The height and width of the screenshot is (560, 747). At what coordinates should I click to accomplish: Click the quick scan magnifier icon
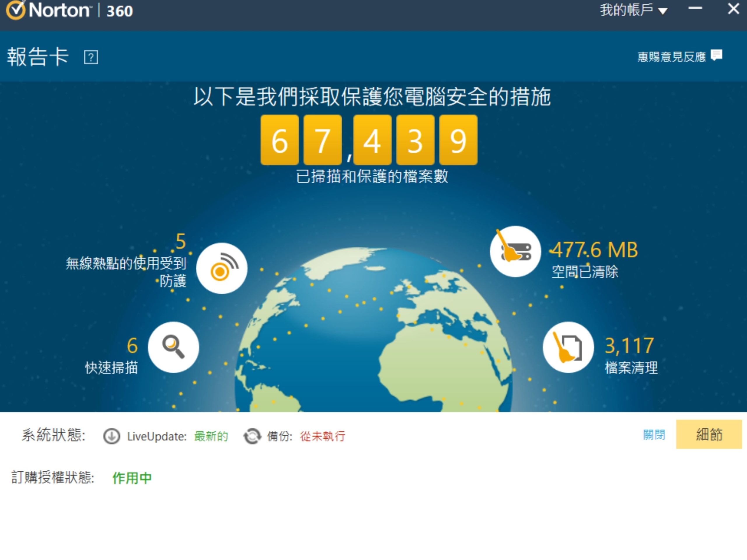click(x=174, y=347)
